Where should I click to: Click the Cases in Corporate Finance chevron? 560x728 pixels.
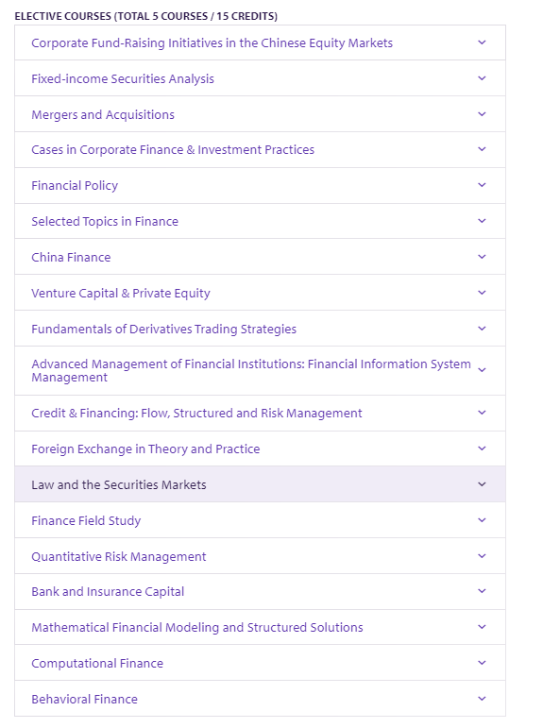click(482, 149)
